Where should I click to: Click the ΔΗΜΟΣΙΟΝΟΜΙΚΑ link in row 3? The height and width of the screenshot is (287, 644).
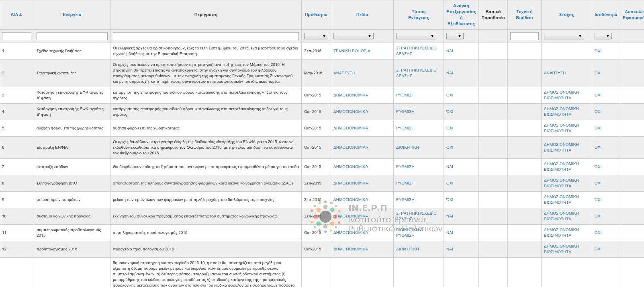tap(351, 95)
